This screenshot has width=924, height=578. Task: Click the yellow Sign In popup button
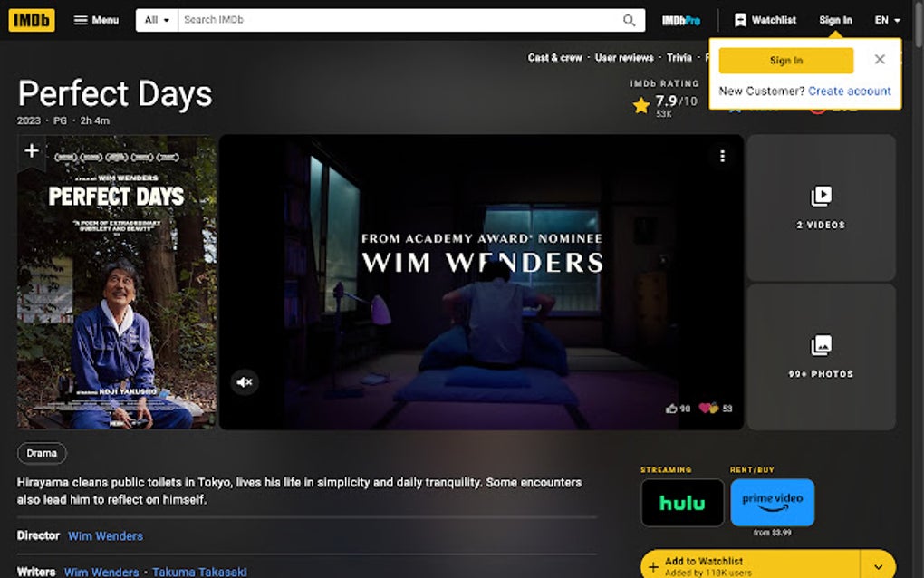click(x=785, y=61)
